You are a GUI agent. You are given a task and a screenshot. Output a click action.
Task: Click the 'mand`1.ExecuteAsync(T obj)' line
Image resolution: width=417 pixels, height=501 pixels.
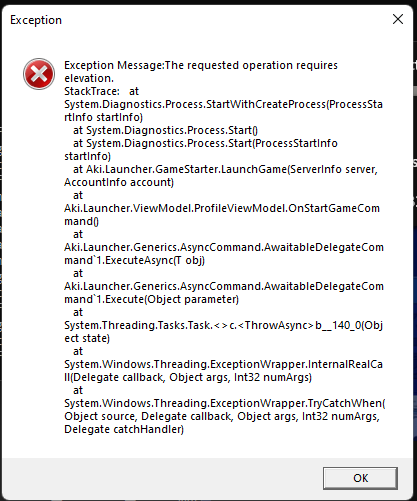click(134, 260)
